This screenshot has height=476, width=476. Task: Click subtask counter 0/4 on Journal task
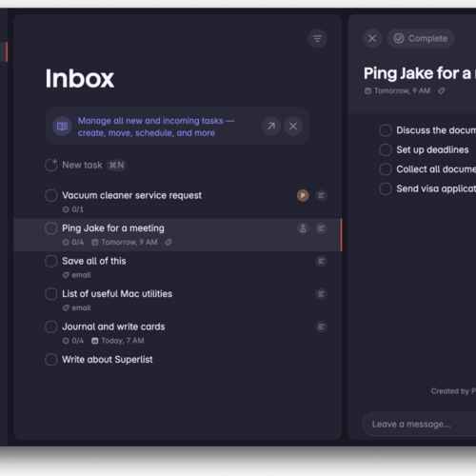(x=73, y=341)
